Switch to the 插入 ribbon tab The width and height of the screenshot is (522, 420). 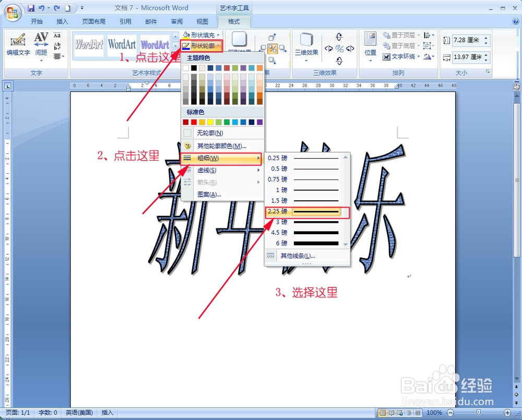tap(62, 21)
